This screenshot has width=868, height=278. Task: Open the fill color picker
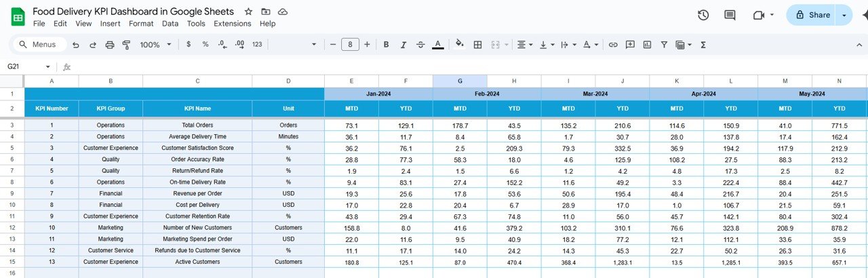pyautogui.click(x=459, y=45)
